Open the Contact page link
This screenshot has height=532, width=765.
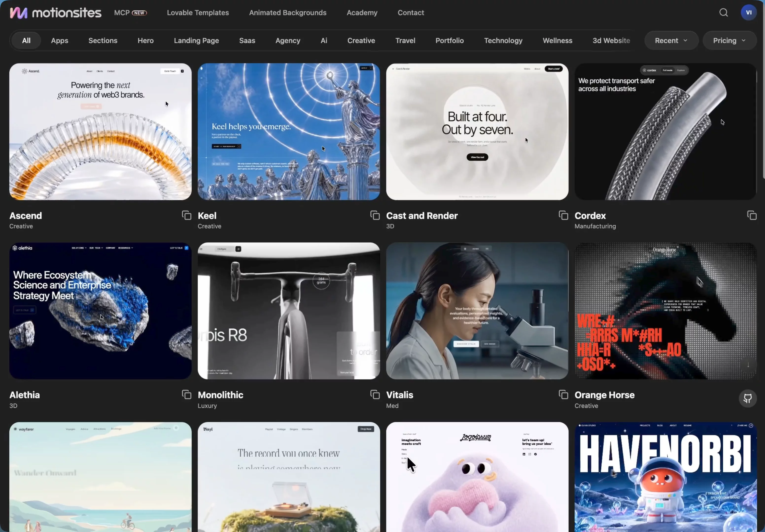pos(411,13)
